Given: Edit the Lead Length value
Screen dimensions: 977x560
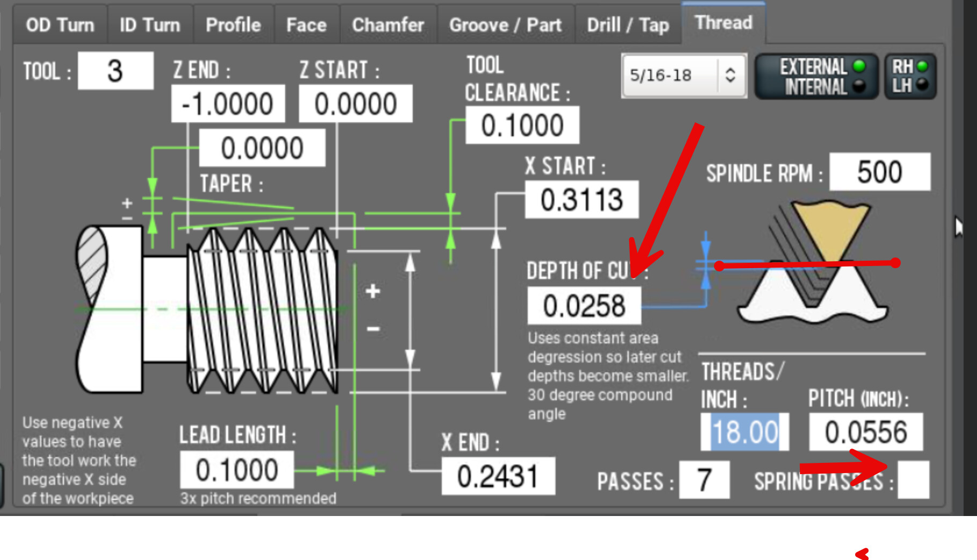Looking at the screenshot, I should pyautogui.click(x=237, y=470).
